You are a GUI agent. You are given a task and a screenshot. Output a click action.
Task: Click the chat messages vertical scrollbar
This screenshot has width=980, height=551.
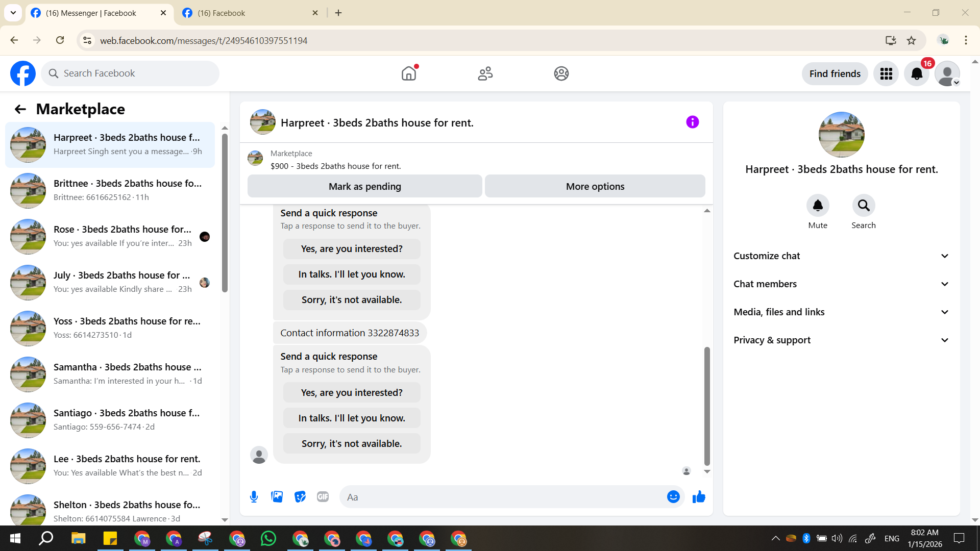(x=707, y=406)
